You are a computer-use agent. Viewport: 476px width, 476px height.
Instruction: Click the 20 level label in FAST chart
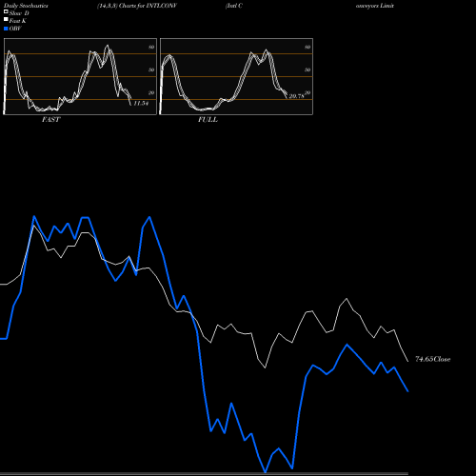151,92
